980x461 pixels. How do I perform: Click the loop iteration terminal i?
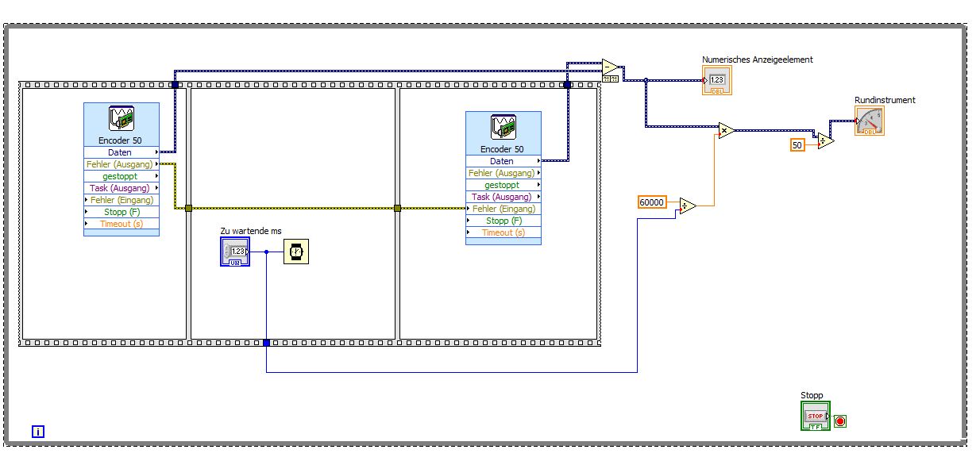(38, 432)
